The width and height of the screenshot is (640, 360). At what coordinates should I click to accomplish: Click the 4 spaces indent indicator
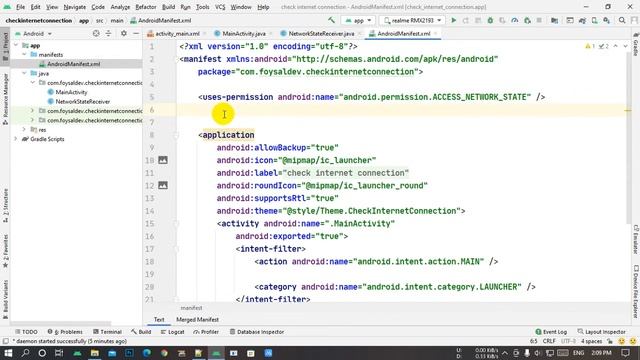[591, 341]
